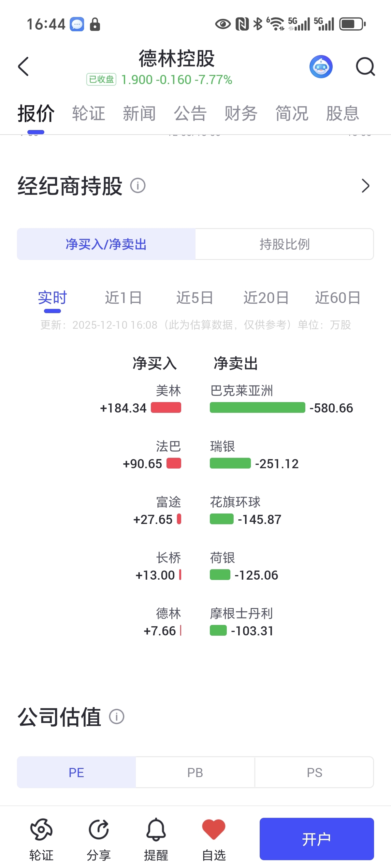The height and width of the screenshot is (868, 391).
Task: Tap 巴克莱亚洲 green net-sell bar
Action: (x=257, y=408)
